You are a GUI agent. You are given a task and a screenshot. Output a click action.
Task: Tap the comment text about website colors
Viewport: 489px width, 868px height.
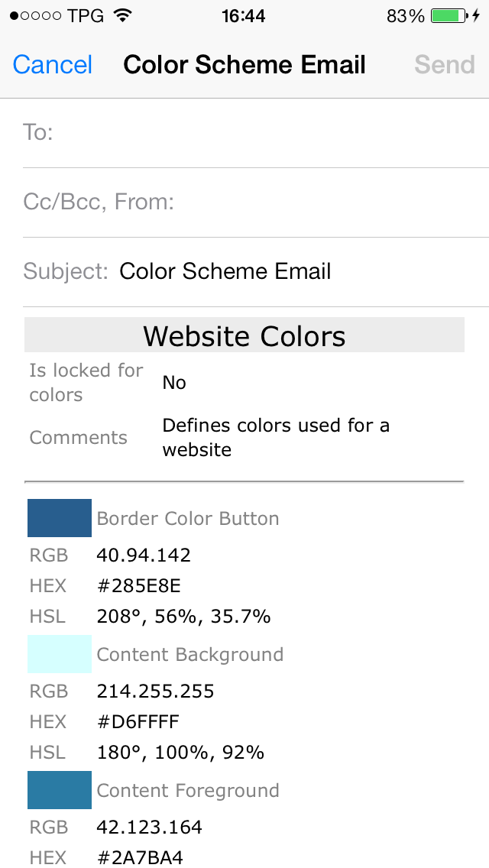(x=275, y=437)
